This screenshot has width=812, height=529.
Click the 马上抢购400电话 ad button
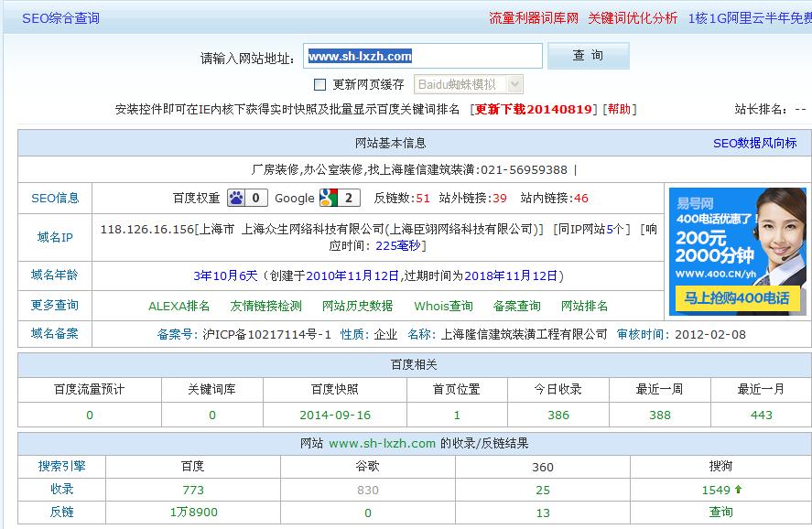point(736,297)
